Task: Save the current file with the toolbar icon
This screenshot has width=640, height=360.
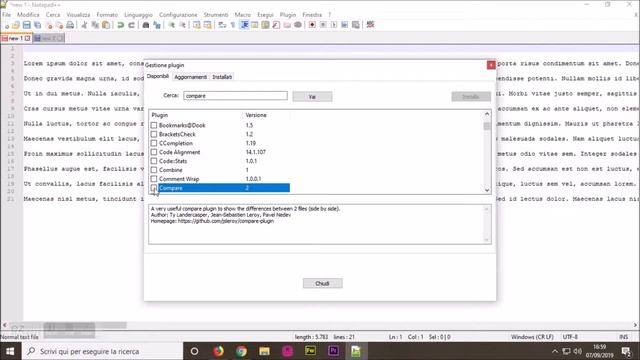Action: (27, 25)
